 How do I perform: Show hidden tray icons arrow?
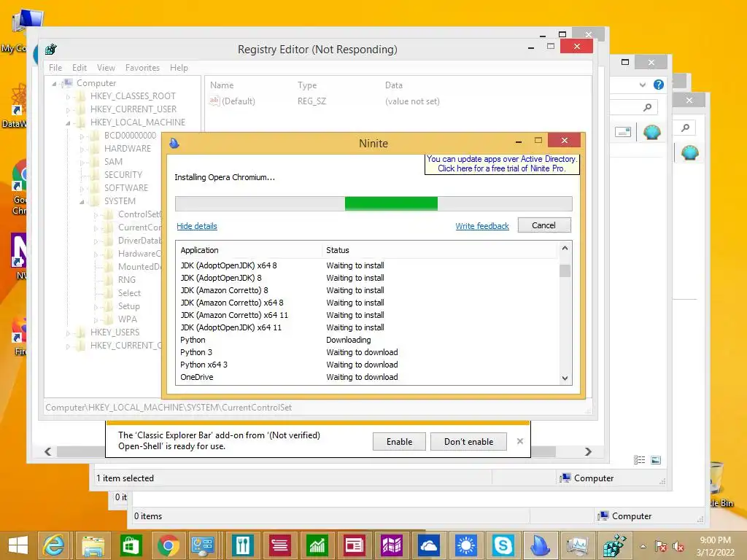click(x=643, y=546)
